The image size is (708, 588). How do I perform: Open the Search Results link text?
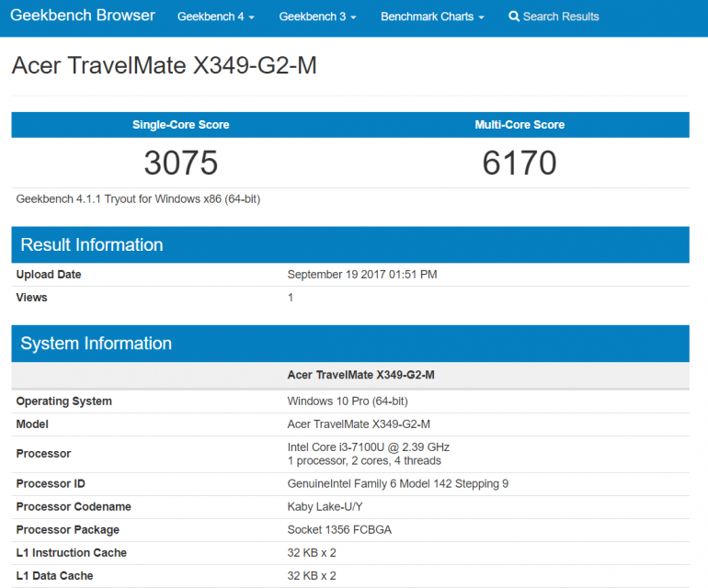[x=561, y=17]
